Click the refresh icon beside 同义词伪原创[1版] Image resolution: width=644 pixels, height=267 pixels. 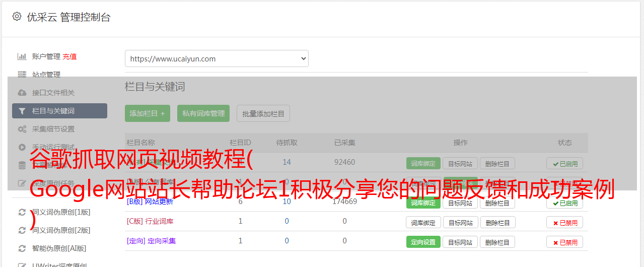22,212
